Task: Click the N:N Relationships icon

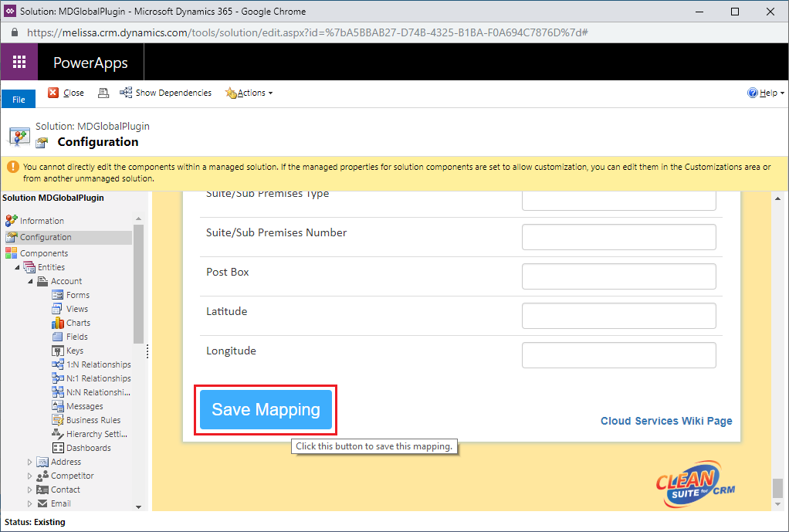Action: click(57, 392)
